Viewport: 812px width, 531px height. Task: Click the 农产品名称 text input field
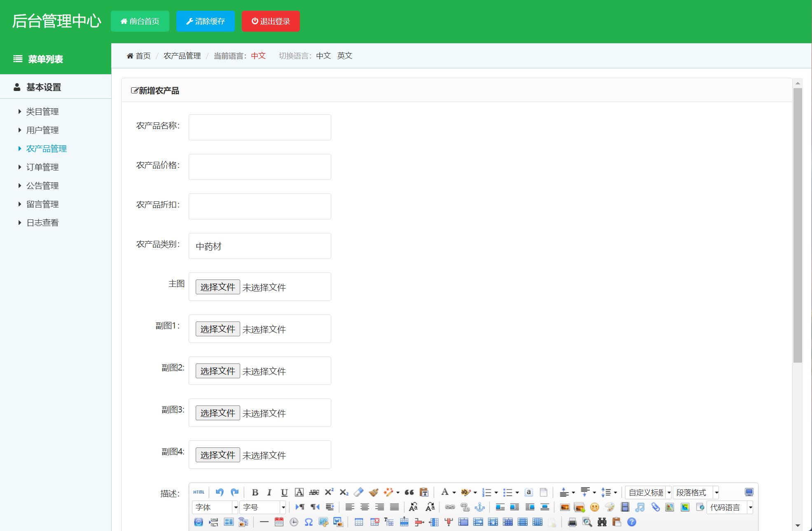click(260, 127)
